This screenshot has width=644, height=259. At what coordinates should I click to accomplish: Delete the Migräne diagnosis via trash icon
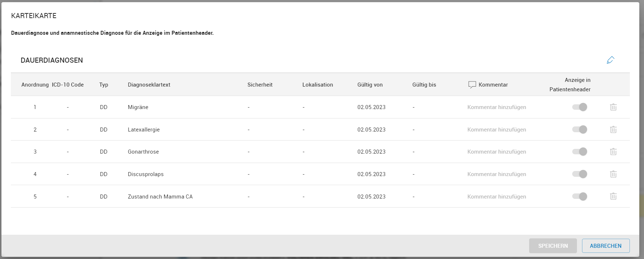tap(613, 107)
